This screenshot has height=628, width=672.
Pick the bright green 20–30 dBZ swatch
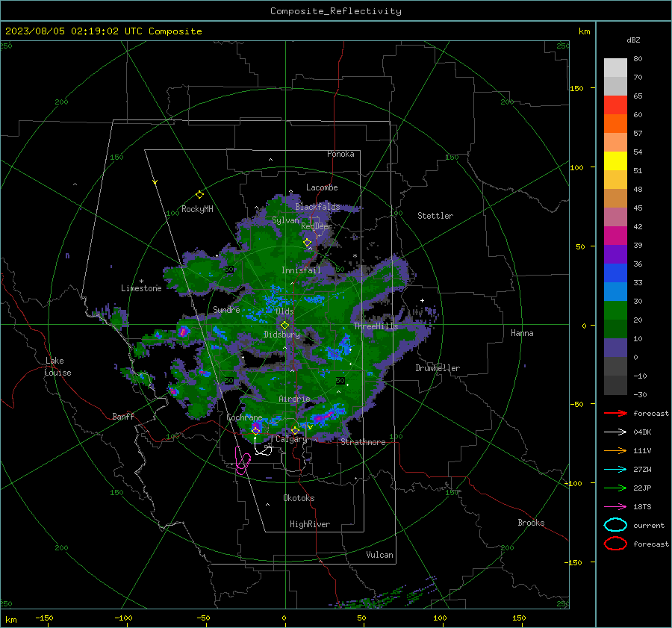[615, 311]
